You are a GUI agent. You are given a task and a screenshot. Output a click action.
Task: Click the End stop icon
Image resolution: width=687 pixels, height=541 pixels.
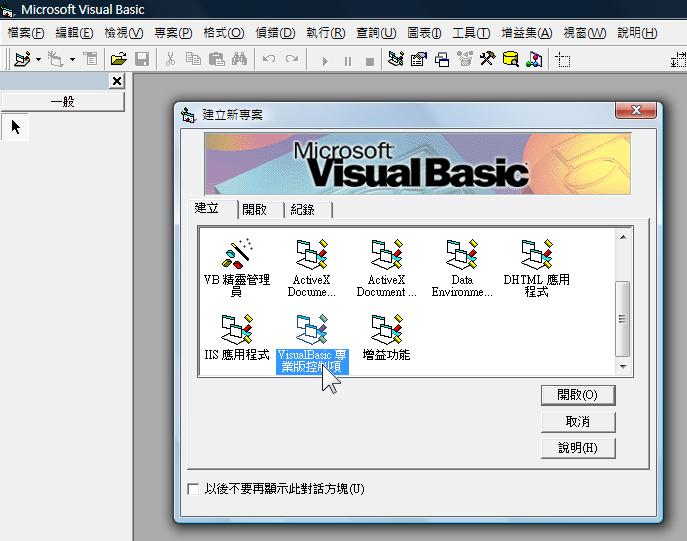(x=370, y=61)
